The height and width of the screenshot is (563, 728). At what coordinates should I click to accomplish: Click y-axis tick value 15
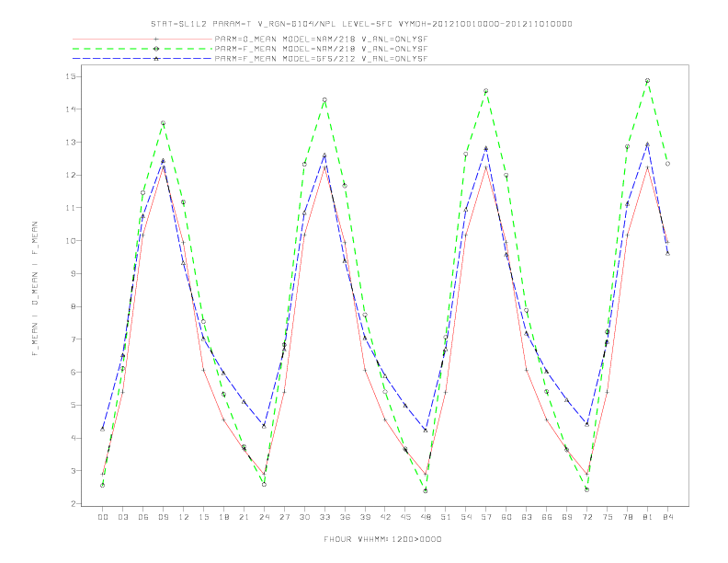[x=70, y=76]
